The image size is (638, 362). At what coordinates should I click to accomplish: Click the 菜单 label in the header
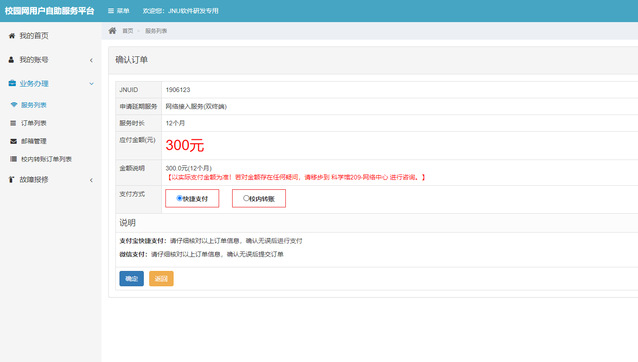pyautogui.click(x=123, y=11)
